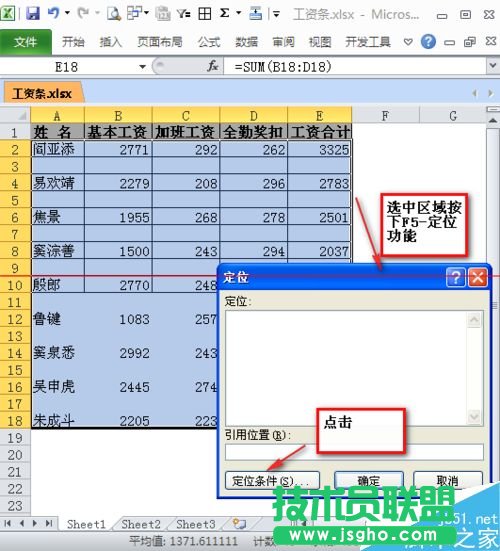500x551 pixels.
Task: Open the 文件 tab
Action: [25, 42]
